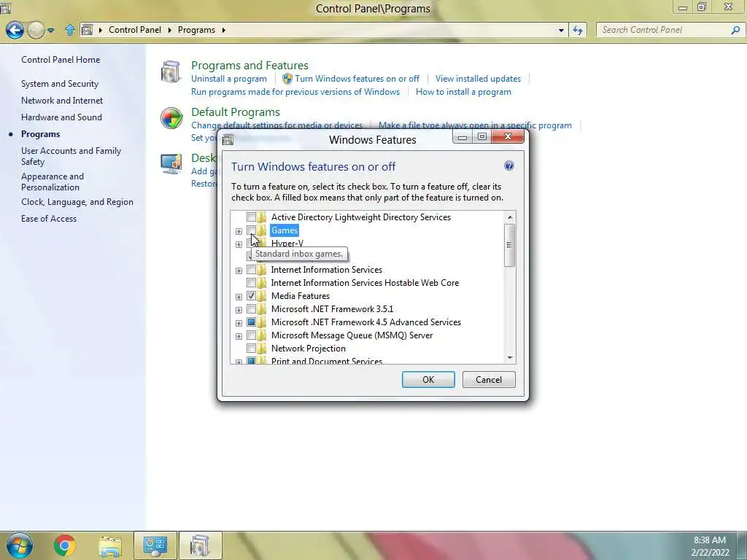The height and width of the screenshot is (560, 747).
Task: Switch to Windows Features taskbar button
Action: [200, 545]
